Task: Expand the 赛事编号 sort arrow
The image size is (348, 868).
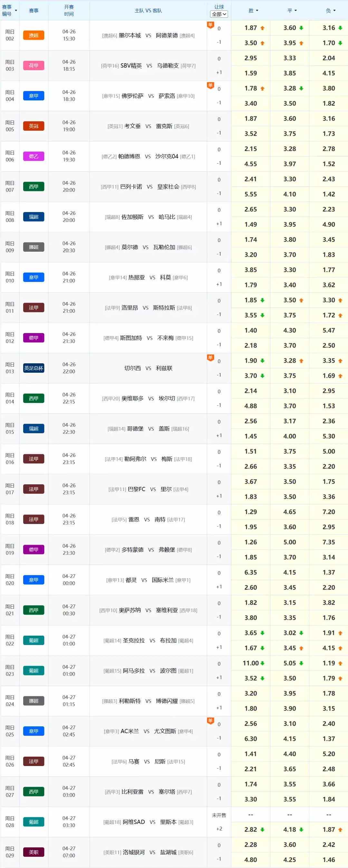Action: coord(16,10)
